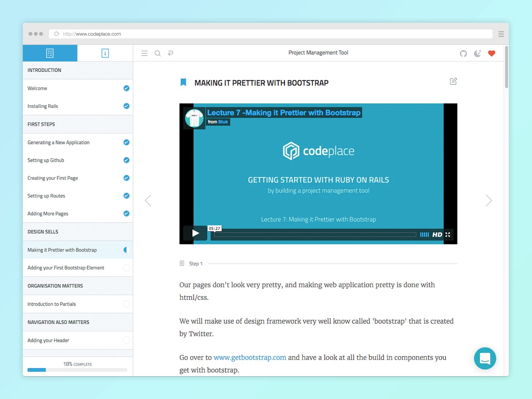Open Creating your First Page lesson
532x399 pixels.
78,178
